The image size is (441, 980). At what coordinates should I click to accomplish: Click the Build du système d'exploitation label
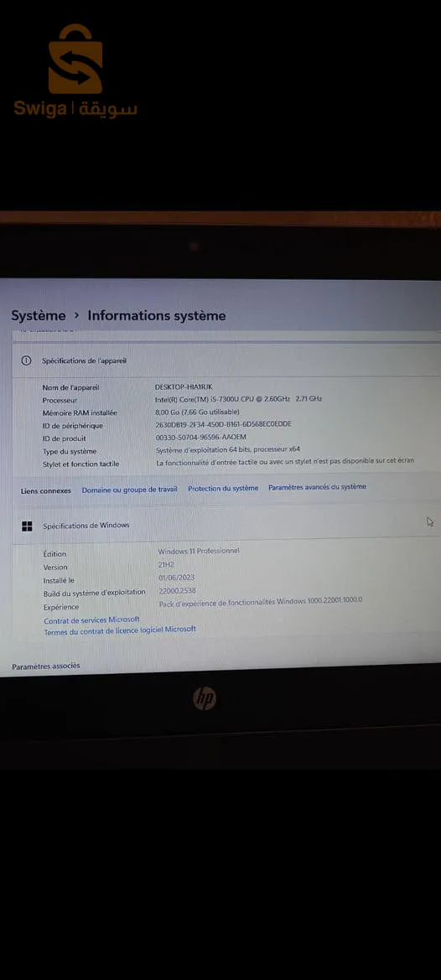tap(95, 593)
